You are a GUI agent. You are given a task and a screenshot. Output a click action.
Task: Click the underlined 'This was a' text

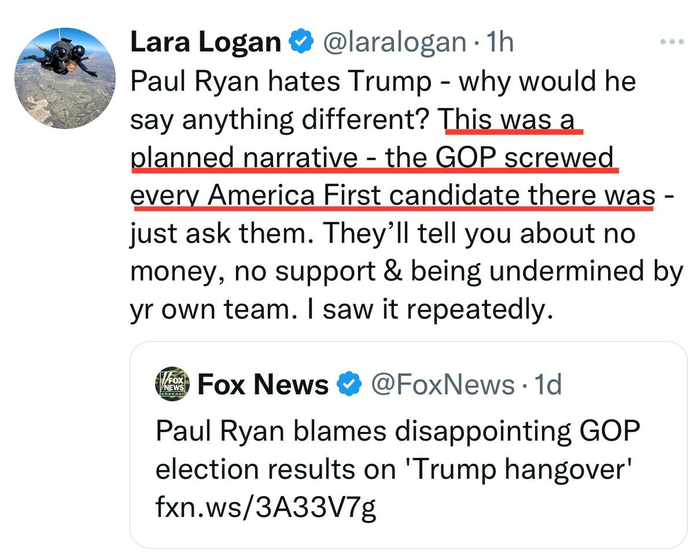pos(513,118)
